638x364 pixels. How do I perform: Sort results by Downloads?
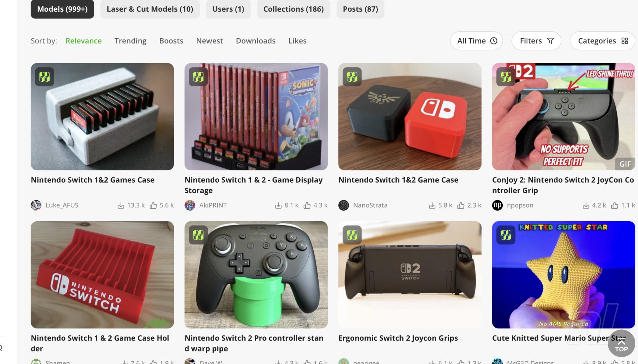[x=256, y=41]
